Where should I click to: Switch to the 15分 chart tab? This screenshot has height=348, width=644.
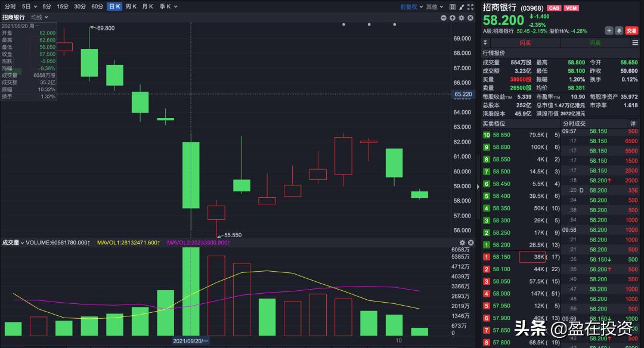[63, 7]
